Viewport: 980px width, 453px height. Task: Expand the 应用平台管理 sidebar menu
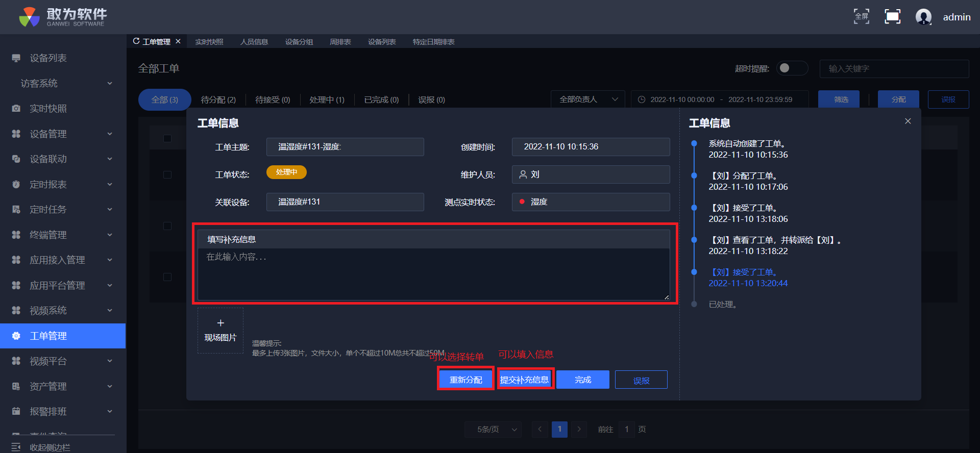[x=63, y=285]
